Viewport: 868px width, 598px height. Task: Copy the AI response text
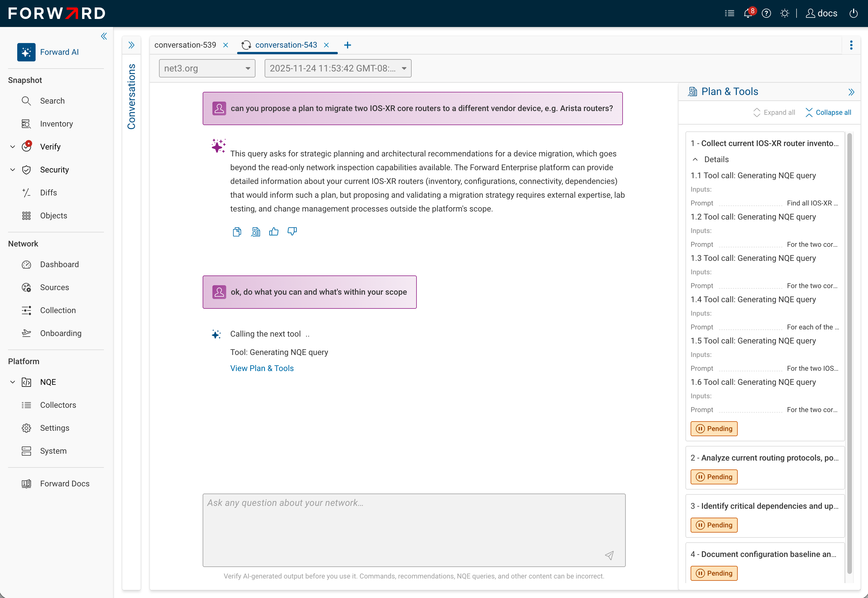click(237, 232)
